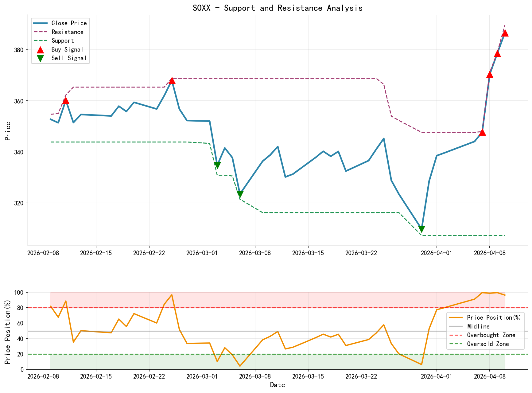Click the sell triangle near 335 in early March
Viewport: 532px width, 393px height.
coord(217,165)
